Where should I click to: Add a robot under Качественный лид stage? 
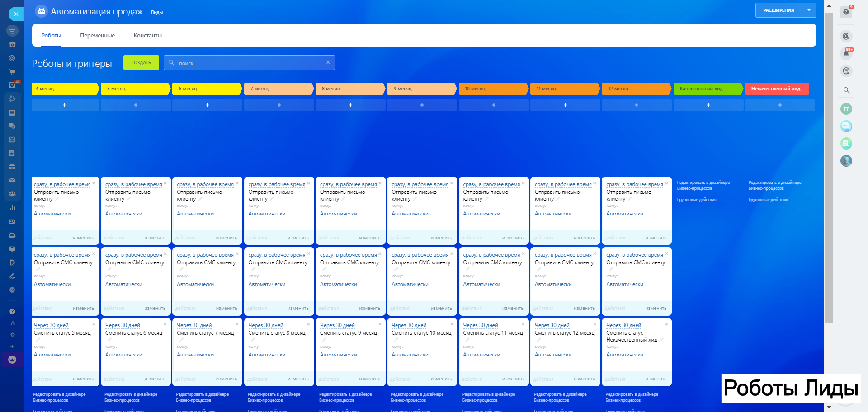pos(708,105)
